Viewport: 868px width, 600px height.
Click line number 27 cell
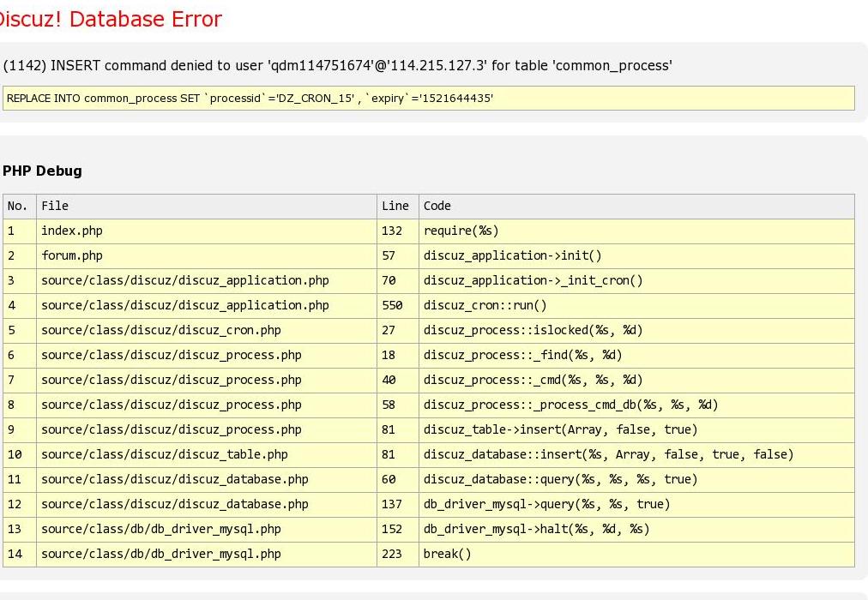397,331
